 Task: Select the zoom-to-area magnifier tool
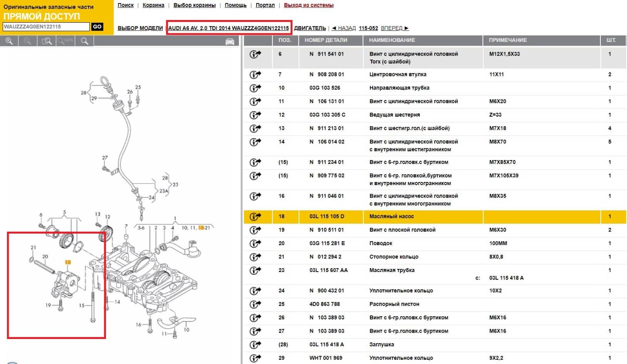coord(47,41)
